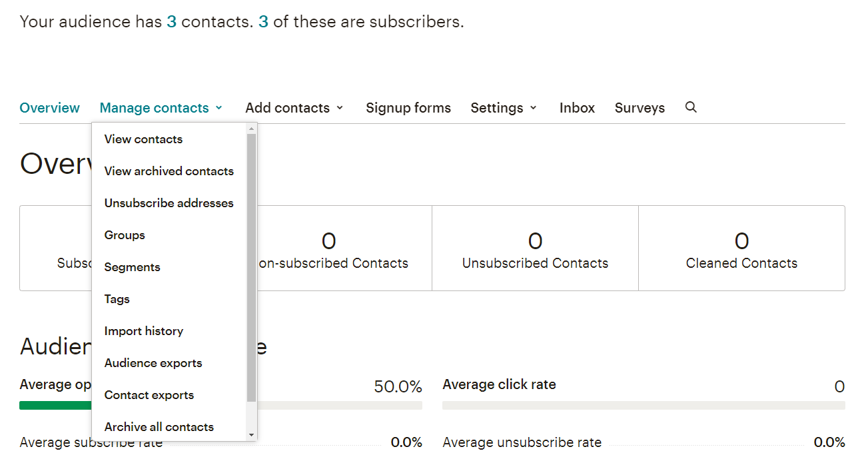
Task: Click dropdown scrollbar down arrow
Action: (x=251, y=435)
